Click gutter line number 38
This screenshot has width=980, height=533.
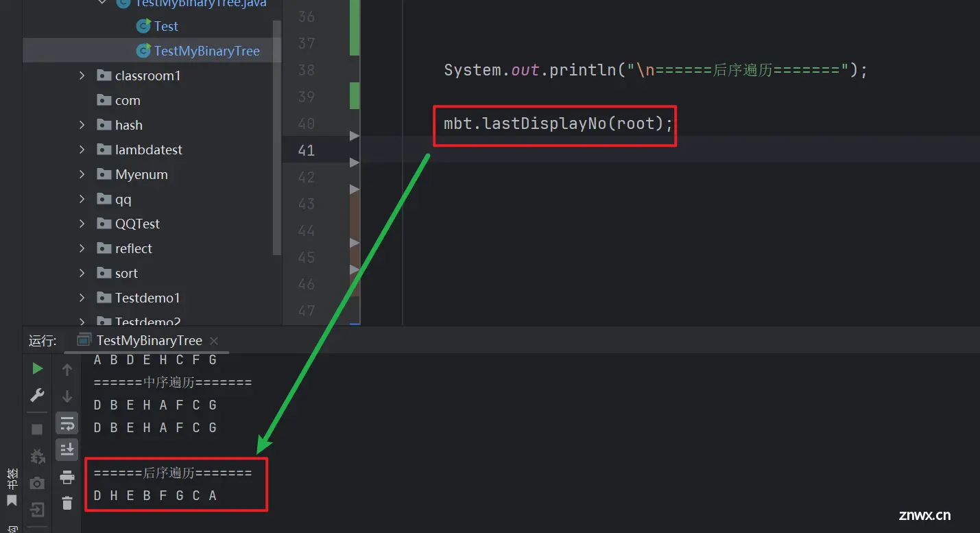306,70
